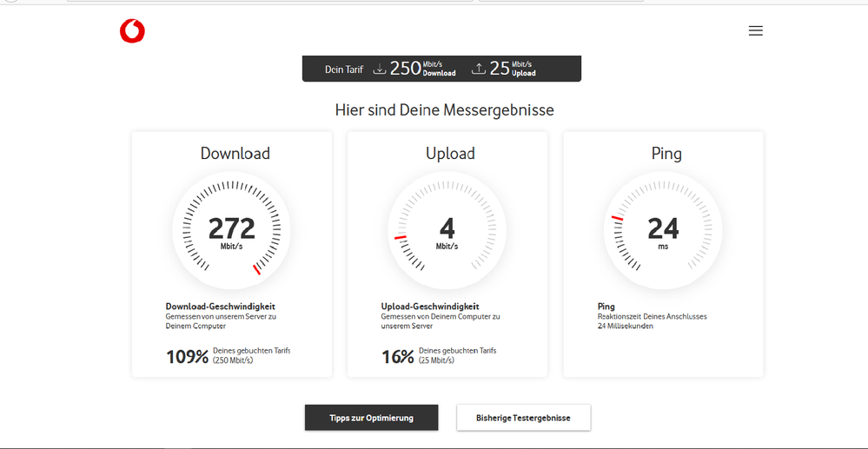Click the 109% value
Screen dimensions: 868x449
(x=187, y=357)
